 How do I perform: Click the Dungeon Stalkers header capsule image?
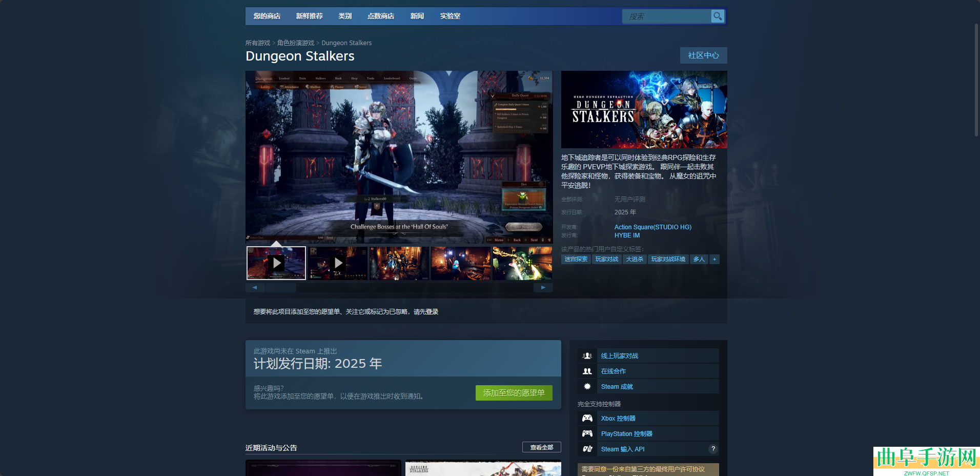pyautogui.click(x=644, y=110)
